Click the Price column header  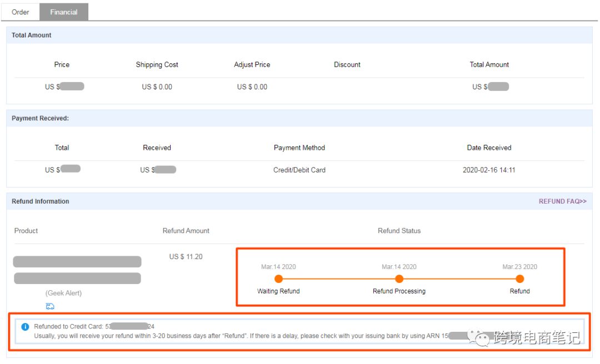coord(62,64)
